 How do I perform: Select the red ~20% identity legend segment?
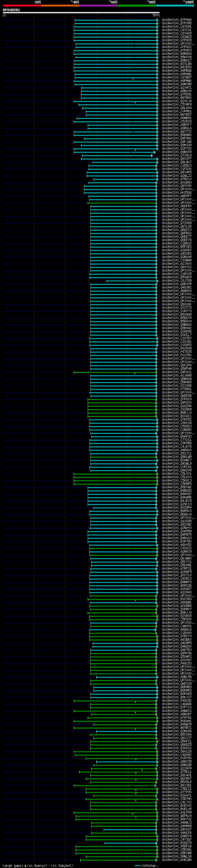click(x=22, y=6)
